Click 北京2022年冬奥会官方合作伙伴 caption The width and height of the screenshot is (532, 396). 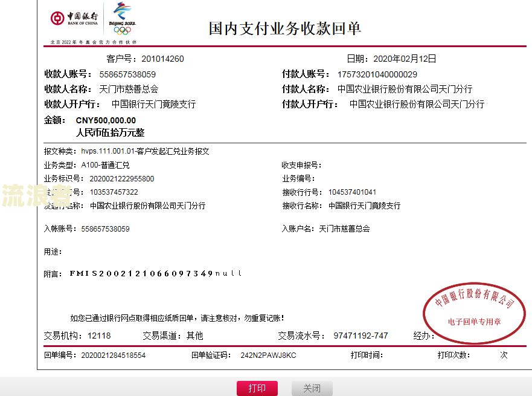pos(94,42)
